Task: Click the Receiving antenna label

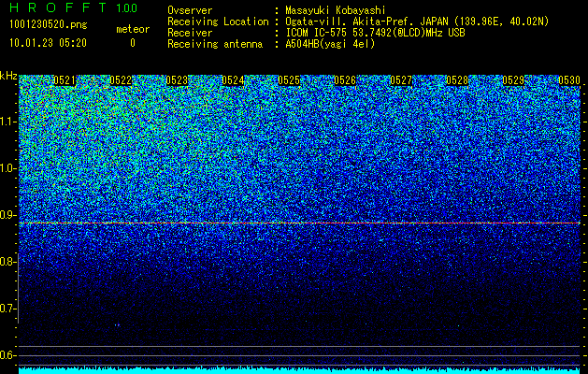Action: click(x=215, y=44)
